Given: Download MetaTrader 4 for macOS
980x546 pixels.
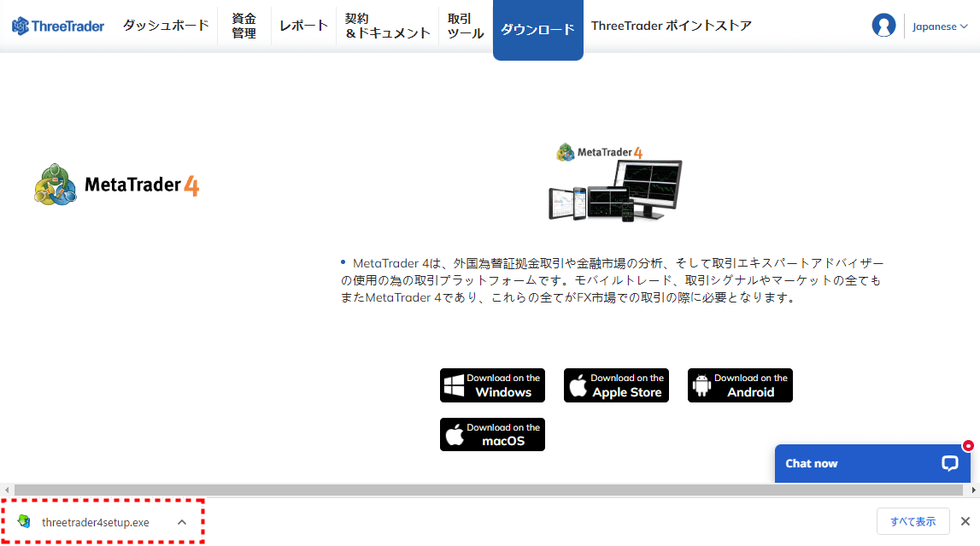Looking at the screenshot, I should pyautogui.click(x=492, y=434).
